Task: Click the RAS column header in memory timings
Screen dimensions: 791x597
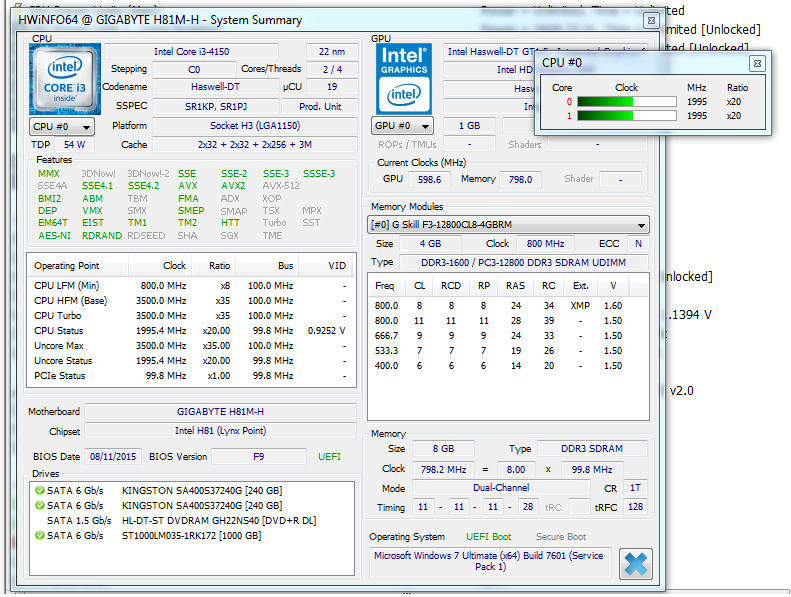Action: point(515,286)
